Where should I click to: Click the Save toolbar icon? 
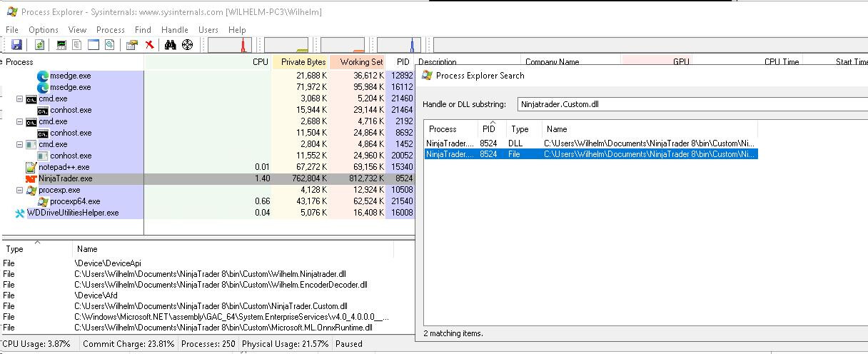point(16,45)
